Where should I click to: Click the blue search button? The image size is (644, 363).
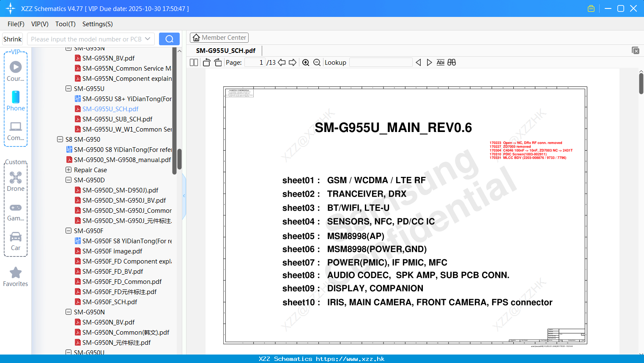169,39
